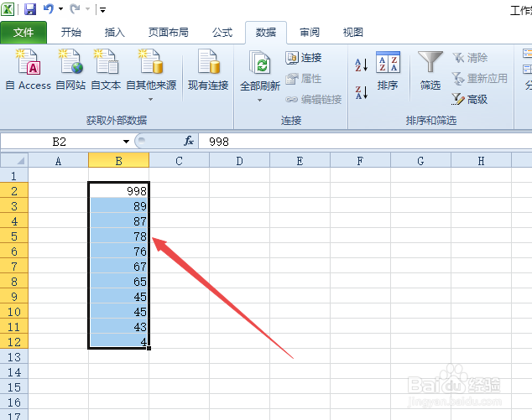Open the 排序 dialog
532x420 pixels.
pos(388,70)
